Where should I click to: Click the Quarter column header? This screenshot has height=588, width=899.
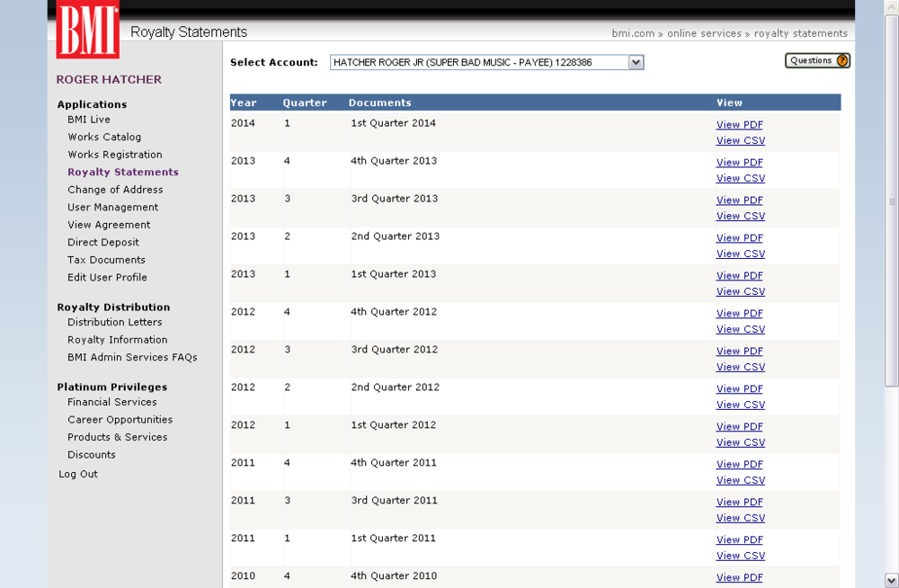305,102
